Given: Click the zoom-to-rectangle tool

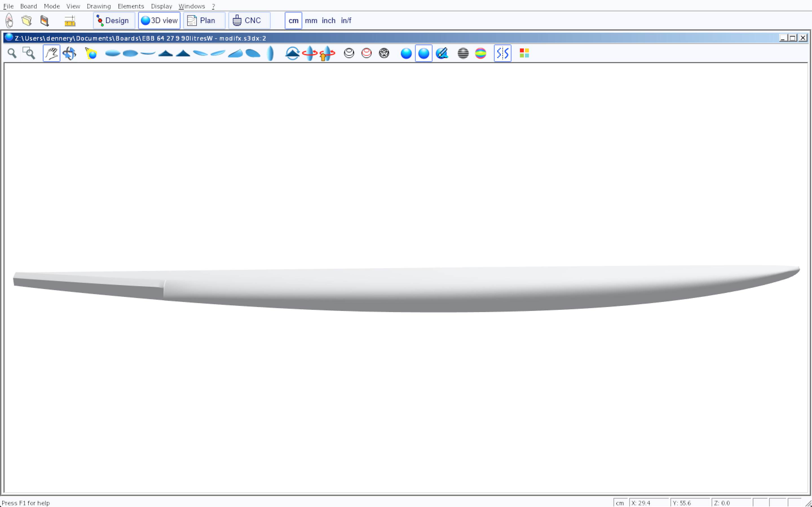Looking at the screenshot, I should [29, 53].
